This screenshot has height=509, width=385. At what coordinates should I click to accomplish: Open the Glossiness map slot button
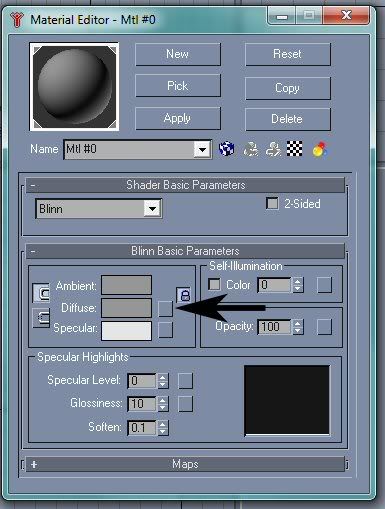185,404
